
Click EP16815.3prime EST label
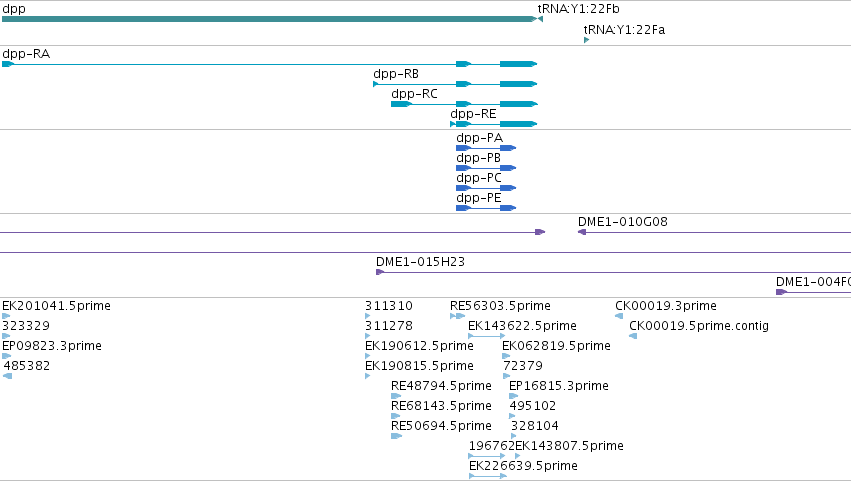[x=558, y=386]
